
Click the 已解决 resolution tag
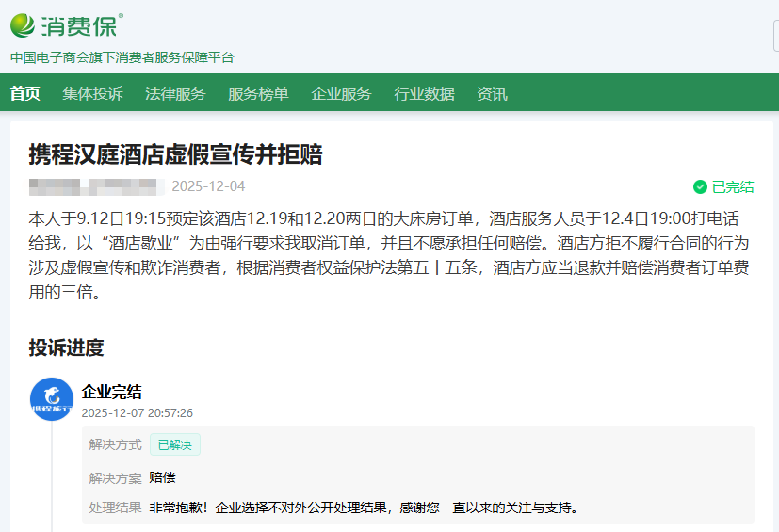(174, 444)
